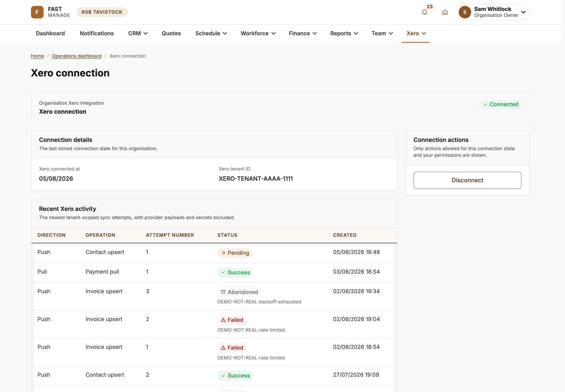This screenshot has width=565, height=392.
Task: Click the Connected status badge
Action: (x=501, y=104)
